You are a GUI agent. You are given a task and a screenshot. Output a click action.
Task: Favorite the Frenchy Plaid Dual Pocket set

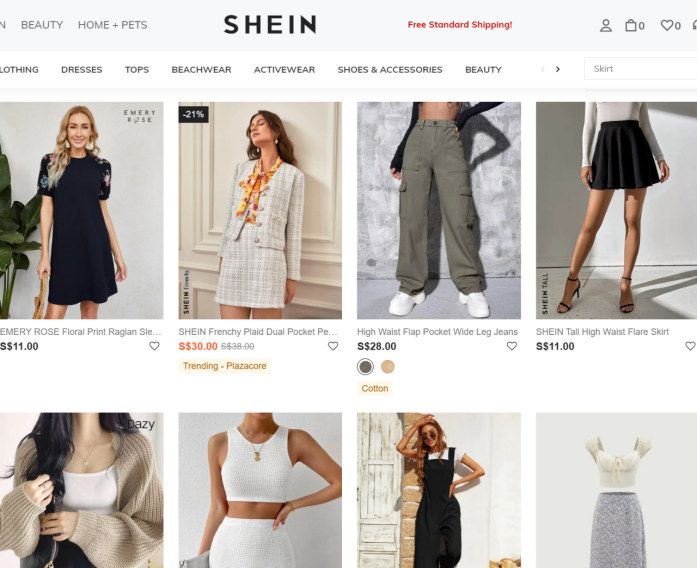coord(333,346)
